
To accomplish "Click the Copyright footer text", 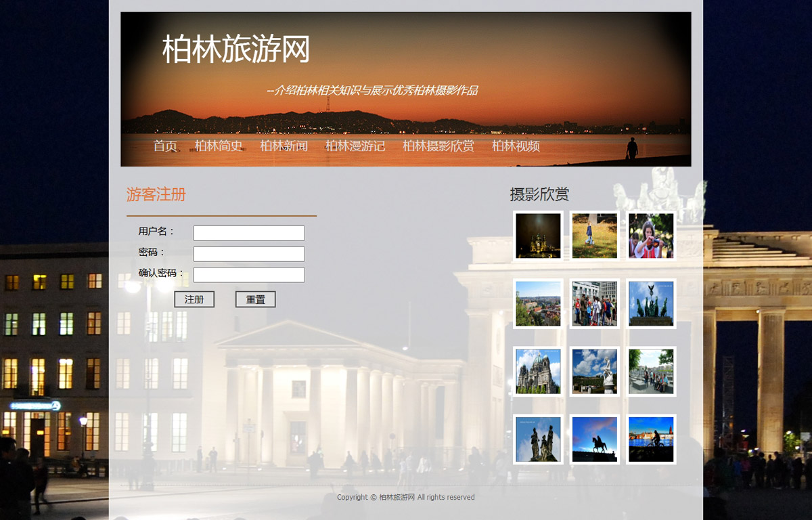I will coord(406,497).
